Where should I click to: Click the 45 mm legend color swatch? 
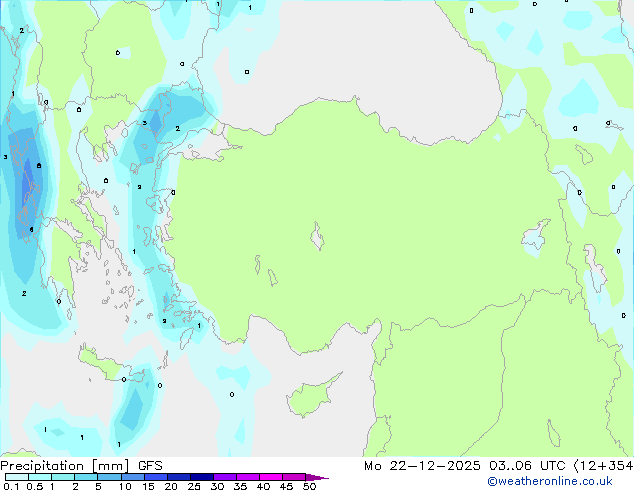294,477
